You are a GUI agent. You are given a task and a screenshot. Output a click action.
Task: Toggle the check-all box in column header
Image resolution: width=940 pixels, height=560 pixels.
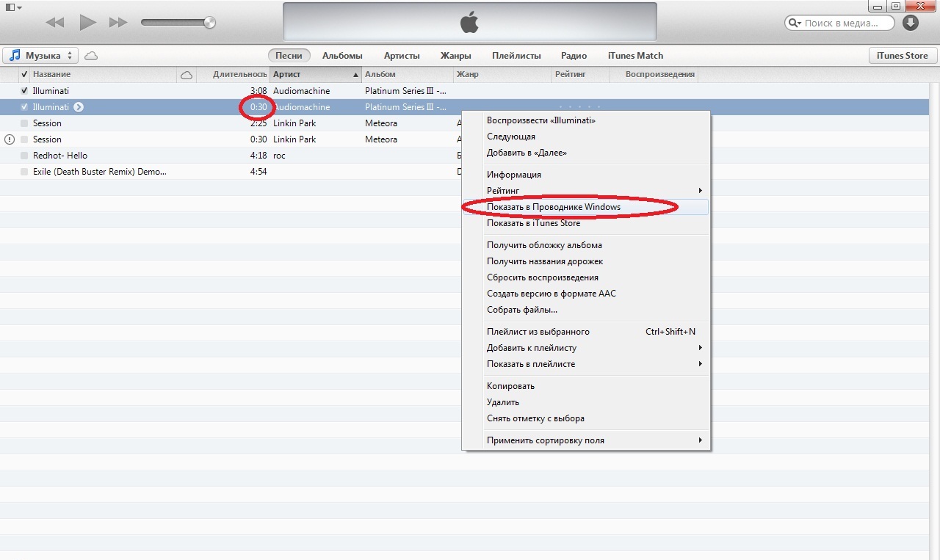24,74
